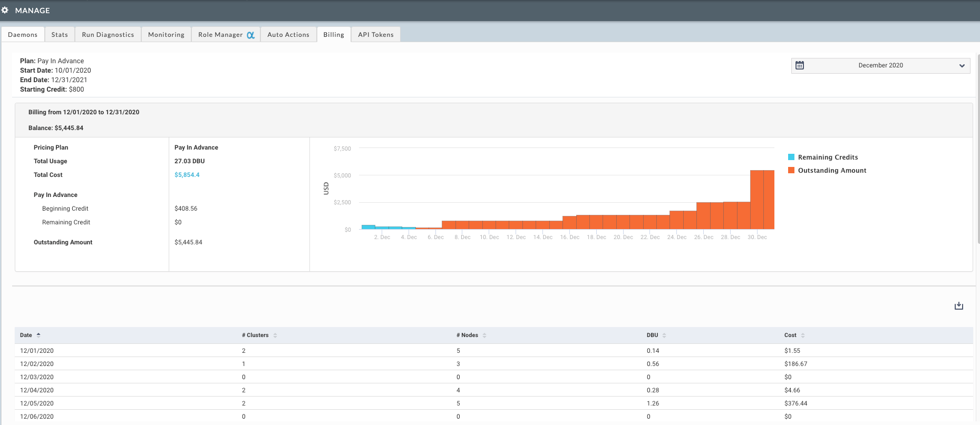Click the $7,500 y-axis label
980x425 pixels.
pos(342,149)
